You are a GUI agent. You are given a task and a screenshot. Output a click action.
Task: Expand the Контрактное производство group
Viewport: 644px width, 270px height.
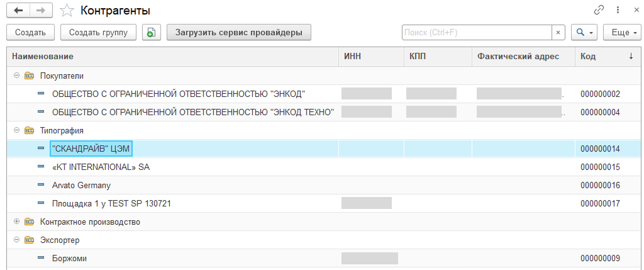click(15, 222)
